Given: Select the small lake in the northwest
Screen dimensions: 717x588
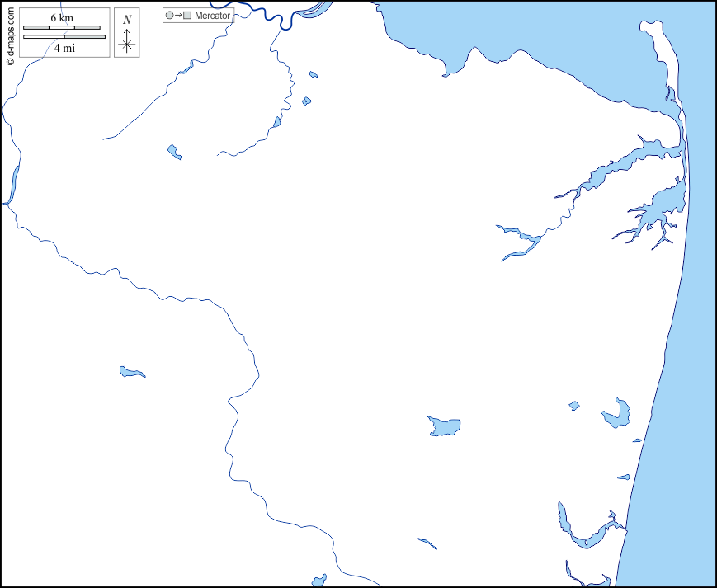Looking at the screenshot, I should (x=174, y=152).
